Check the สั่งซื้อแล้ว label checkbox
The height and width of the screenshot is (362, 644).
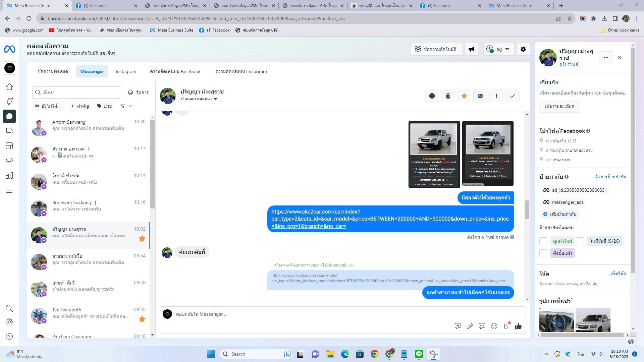pos(543,253)
